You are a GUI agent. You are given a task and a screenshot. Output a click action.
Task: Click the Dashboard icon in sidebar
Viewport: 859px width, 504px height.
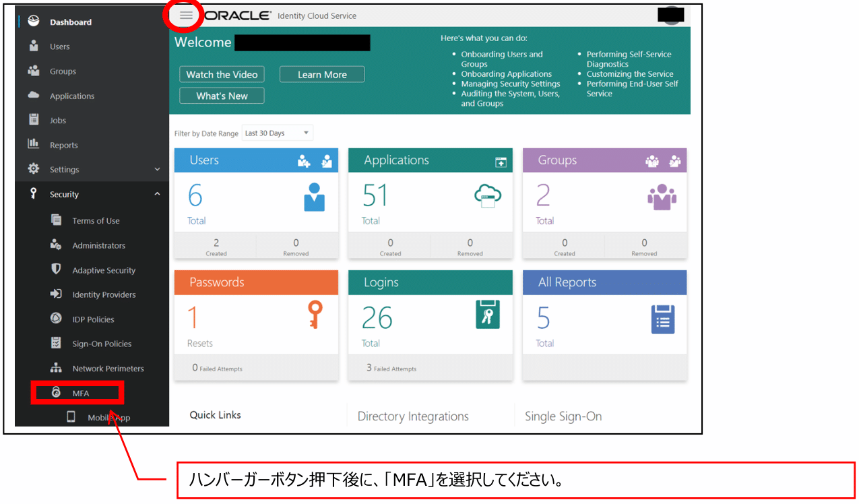point(33,22)
